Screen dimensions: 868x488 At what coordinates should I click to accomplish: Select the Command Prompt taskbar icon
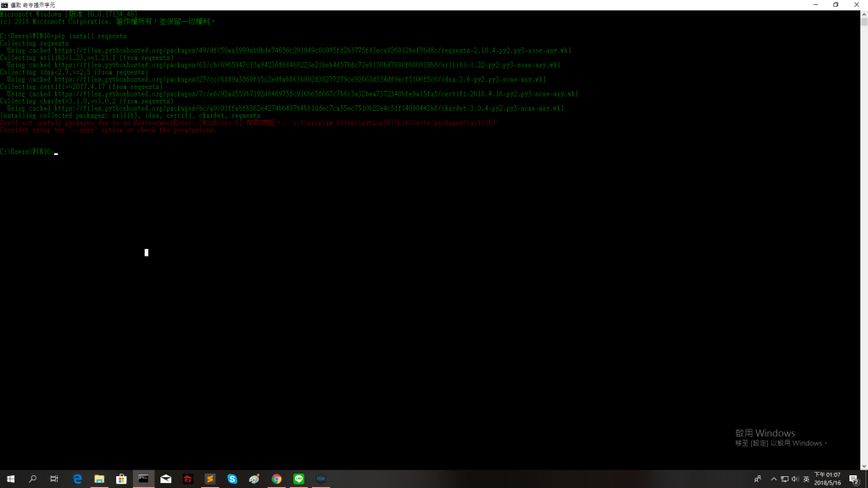(x=143, y=480)
